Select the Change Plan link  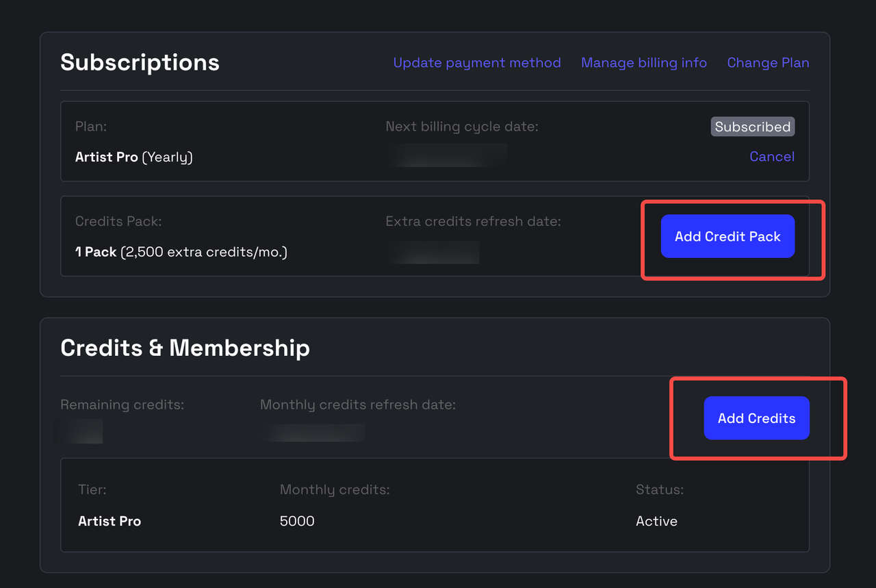pyautogui.click(x=768, y=63)
